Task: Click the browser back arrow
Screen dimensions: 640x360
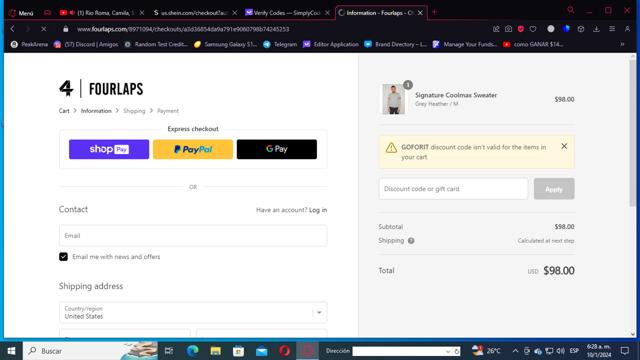Action: [13, 29]
